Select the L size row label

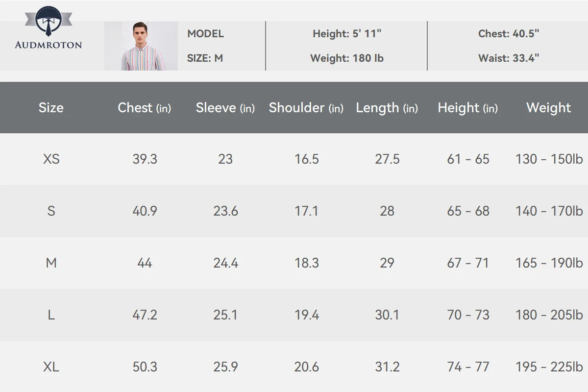click(x=51, y=315)
